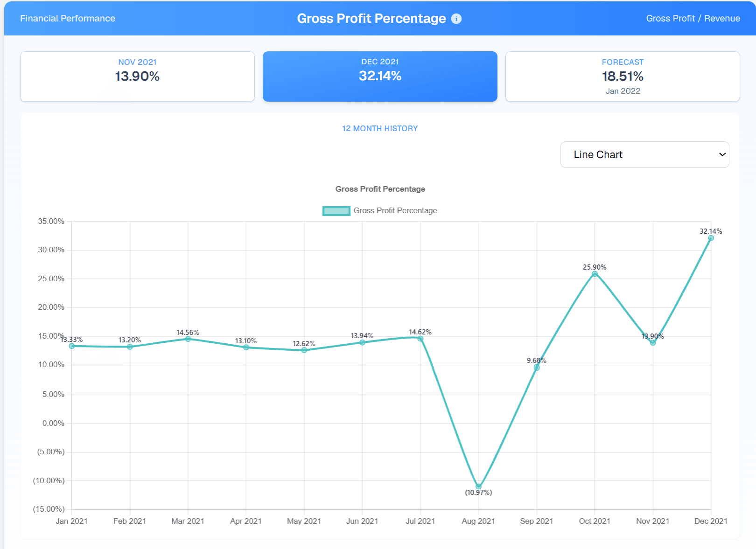Screen dimensions: 756x549
Task: Click the chart title above the legend
Action: coord(380,189)
